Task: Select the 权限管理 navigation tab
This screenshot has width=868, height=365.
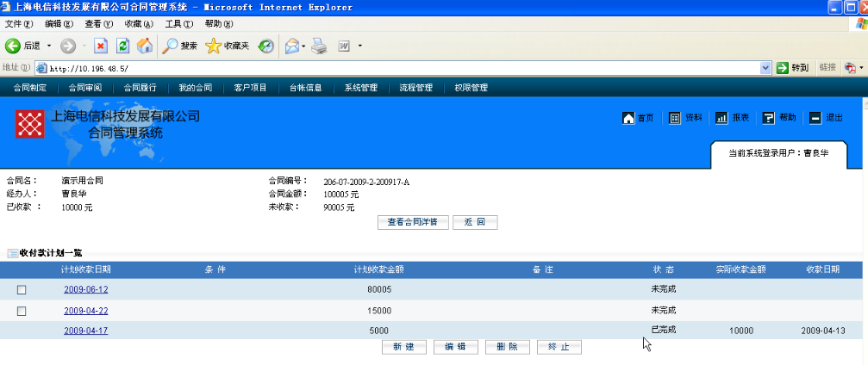Action: pyautogui.click(x=471, y=88)
